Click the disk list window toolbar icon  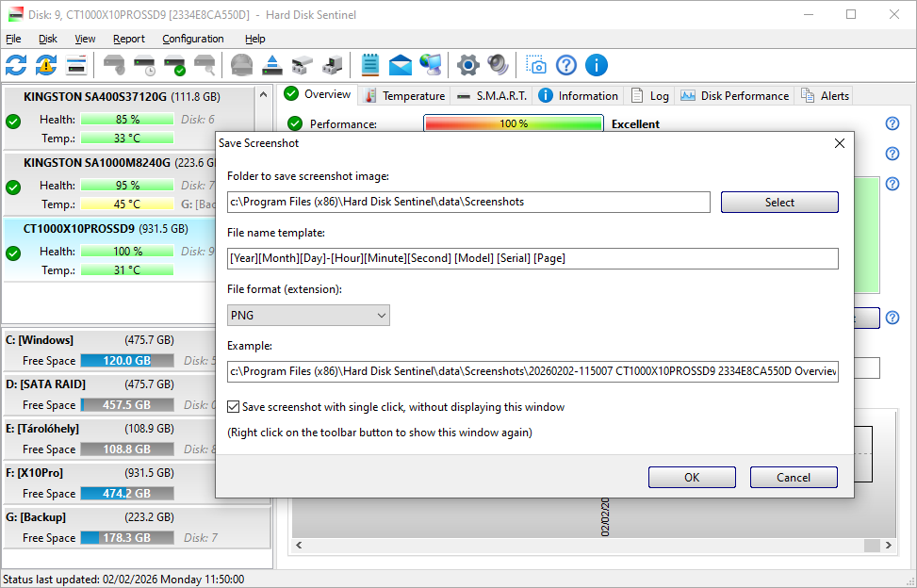pos(76,65)
